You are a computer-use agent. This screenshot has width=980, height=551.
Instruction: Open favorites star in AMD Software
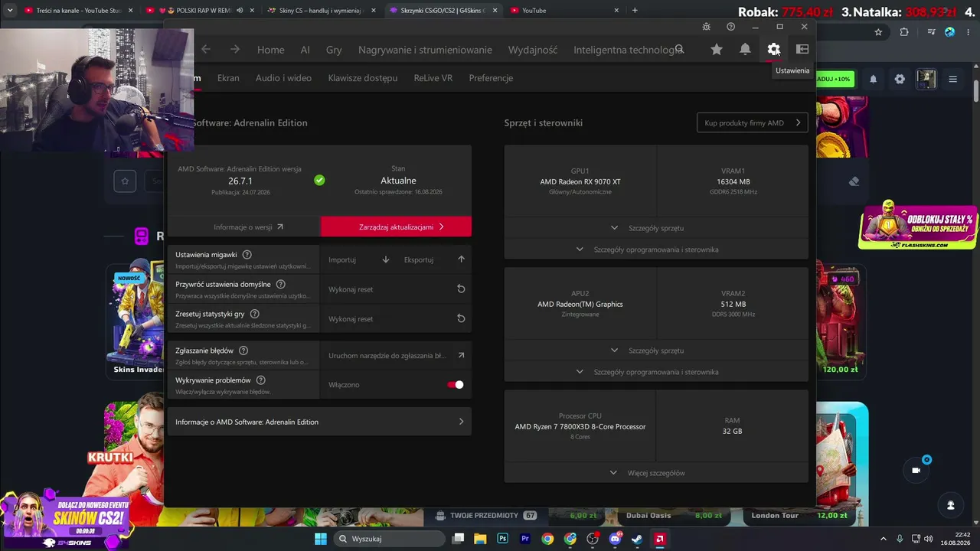(x=717, y=49)
